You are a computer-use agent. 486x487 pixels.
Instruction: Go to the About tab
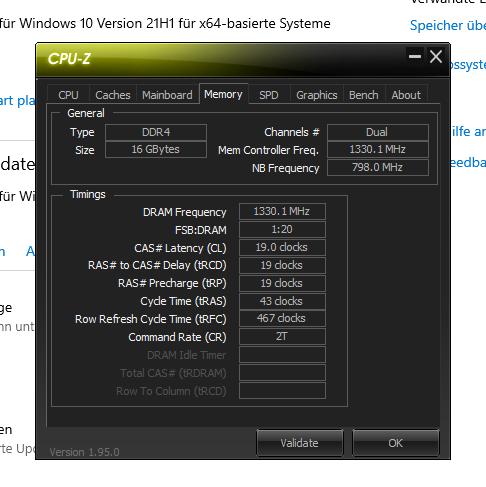pyautogui.click(x=406, y=95)
